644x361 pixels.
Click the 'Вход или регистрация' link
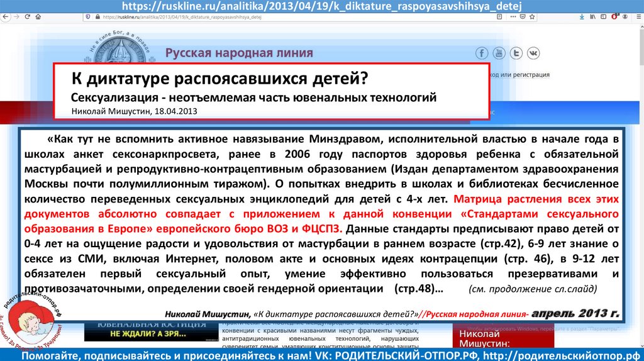[520, 75]
